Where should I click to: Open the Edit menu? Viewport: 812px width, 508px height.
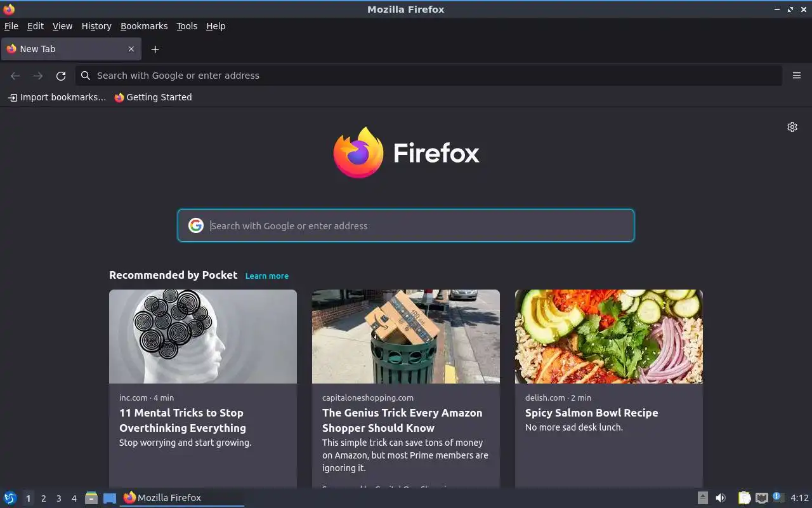(x=36, y=26)
